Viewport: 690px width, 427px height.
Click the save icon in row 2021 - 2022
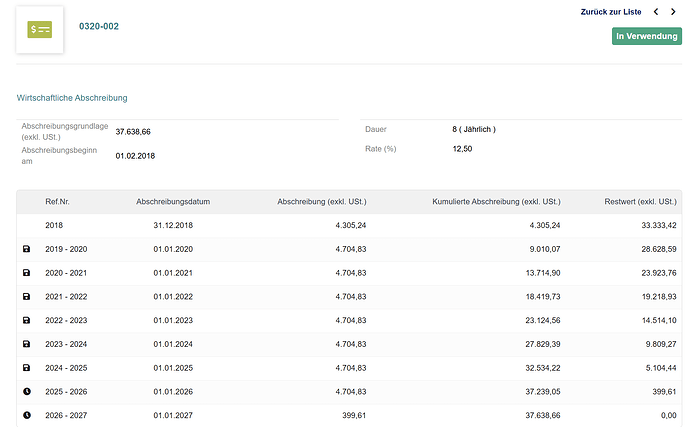(x=26, y=297)
